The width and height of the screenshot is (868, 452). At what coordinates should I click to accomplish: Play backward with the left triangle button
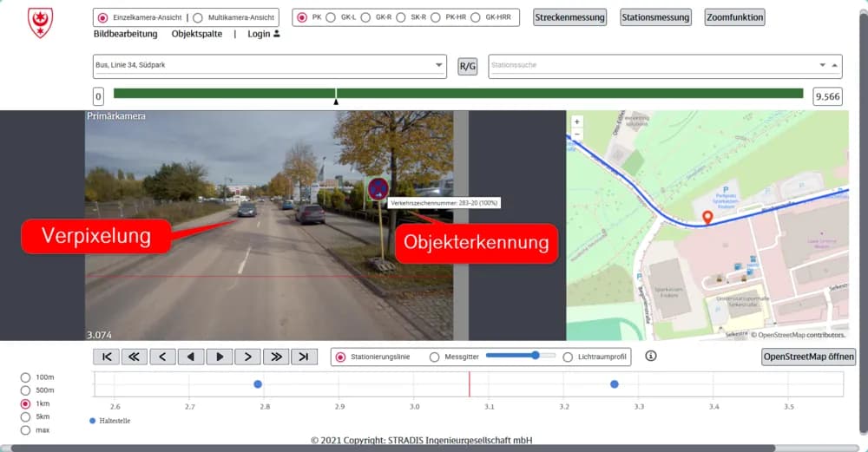tap(191, 357)
